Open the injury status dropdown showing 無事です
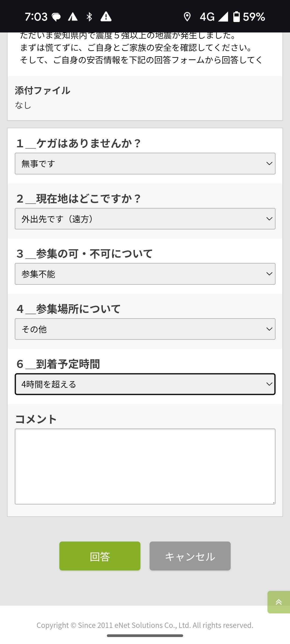 145,163
